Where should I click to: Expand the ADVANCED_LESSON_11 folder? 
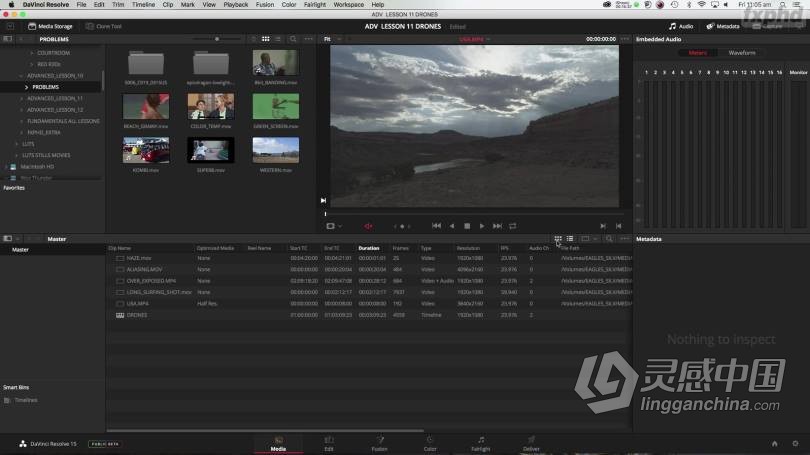pyautogui.click(x=21, y=98)
